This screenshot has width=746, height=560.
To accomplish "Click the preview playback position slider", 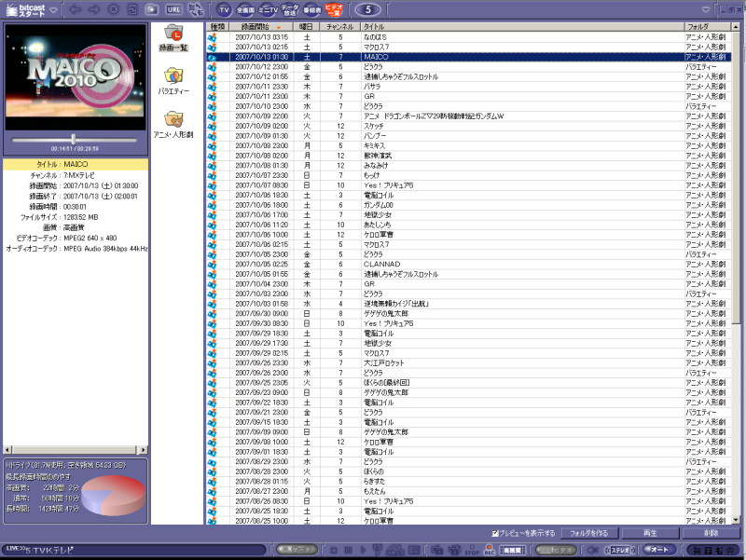I will (75, 139).
